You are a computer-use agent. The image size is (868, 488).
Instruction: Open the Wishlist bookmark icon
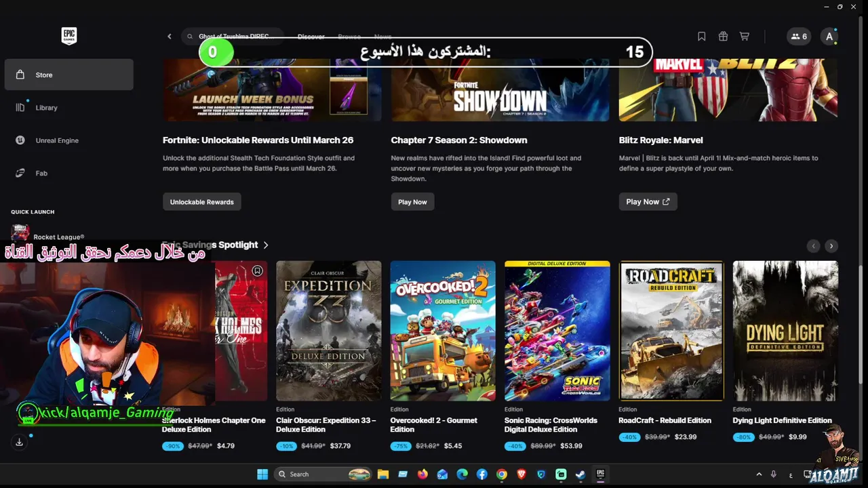(702, 37)
